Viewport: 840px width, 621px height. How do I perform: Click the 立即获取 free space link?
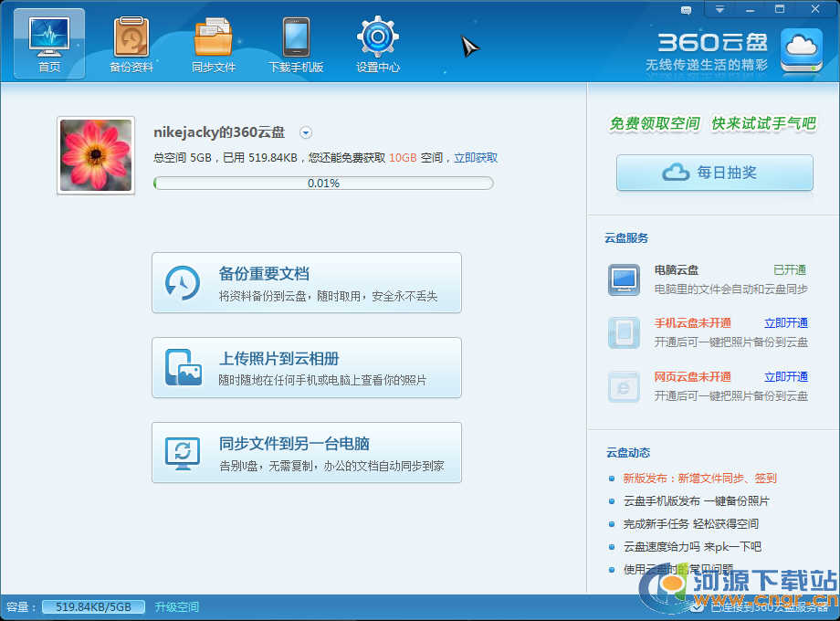[476, 158]
